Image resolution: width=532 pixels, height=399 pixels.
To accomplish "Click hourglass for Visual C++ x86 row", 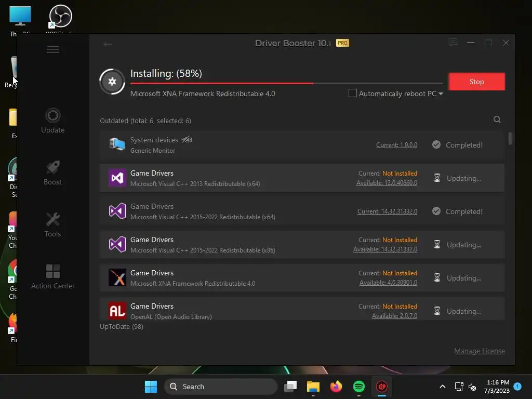I will (x=437, y=244).
